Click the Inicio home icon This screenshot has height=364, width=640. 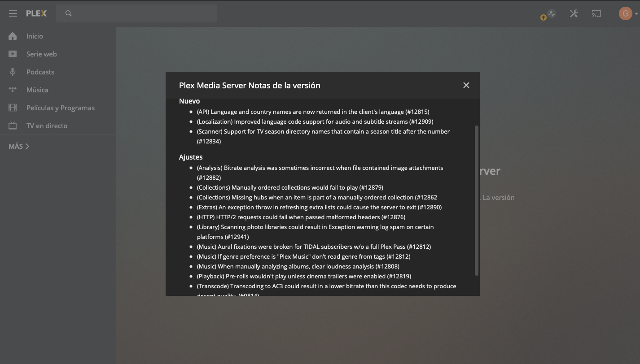13,36
